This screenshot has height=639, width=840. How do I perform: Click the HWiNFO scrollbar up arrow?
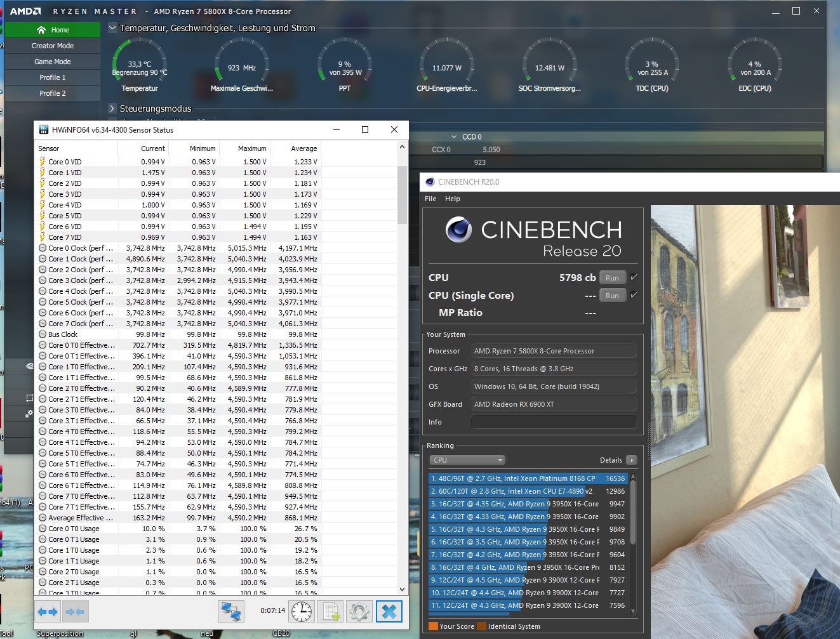point(402,147)
